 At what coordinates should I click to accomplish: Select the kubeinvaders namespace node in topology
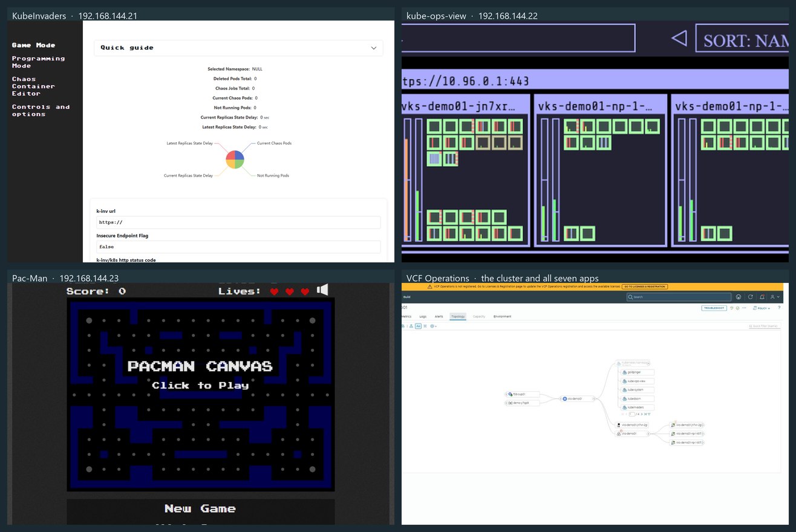tap(638, 407)
